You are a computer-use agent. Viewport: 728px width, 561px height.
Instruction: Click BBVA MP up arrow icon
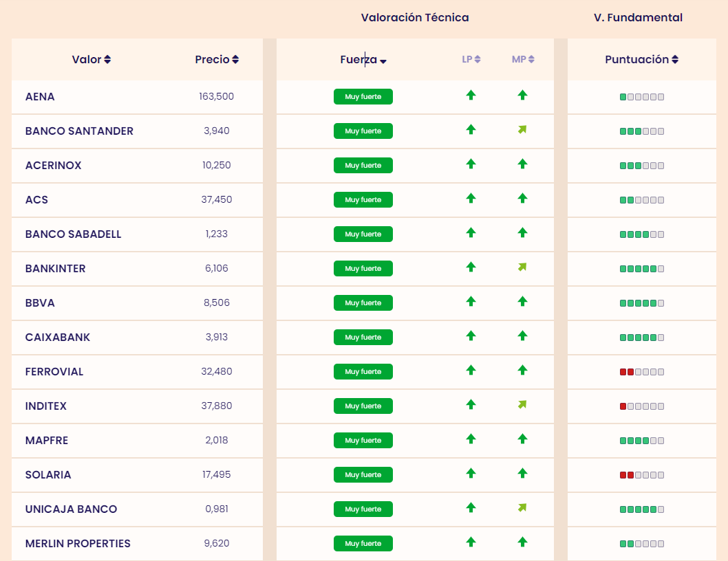[522, 301]
